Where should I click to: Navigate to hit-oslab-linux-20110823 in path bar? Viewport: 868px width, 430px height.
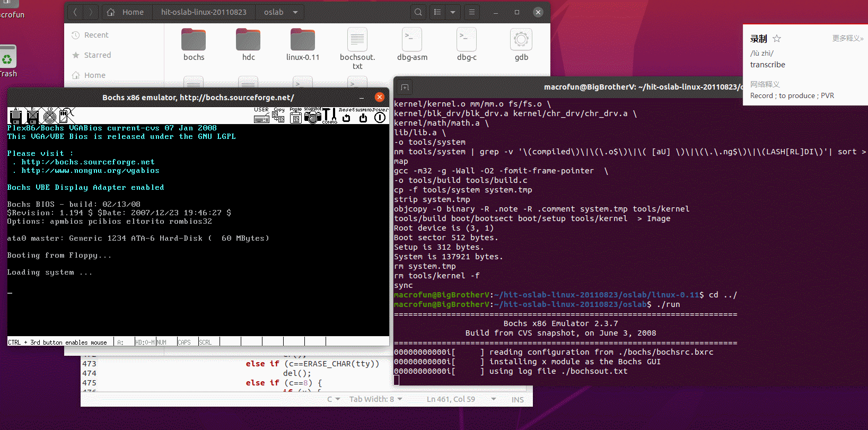pos(204,12)
